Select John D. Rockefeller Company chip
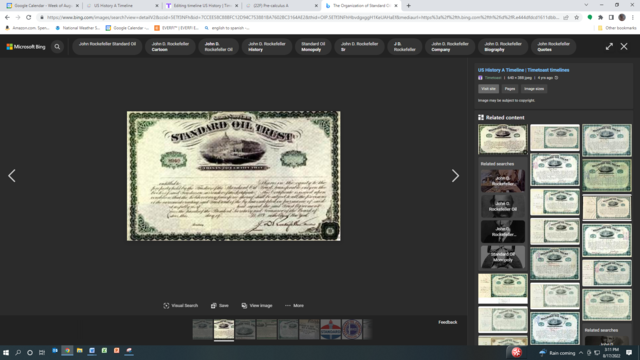This screenshot has width=640, height=360. coord(450,47)
